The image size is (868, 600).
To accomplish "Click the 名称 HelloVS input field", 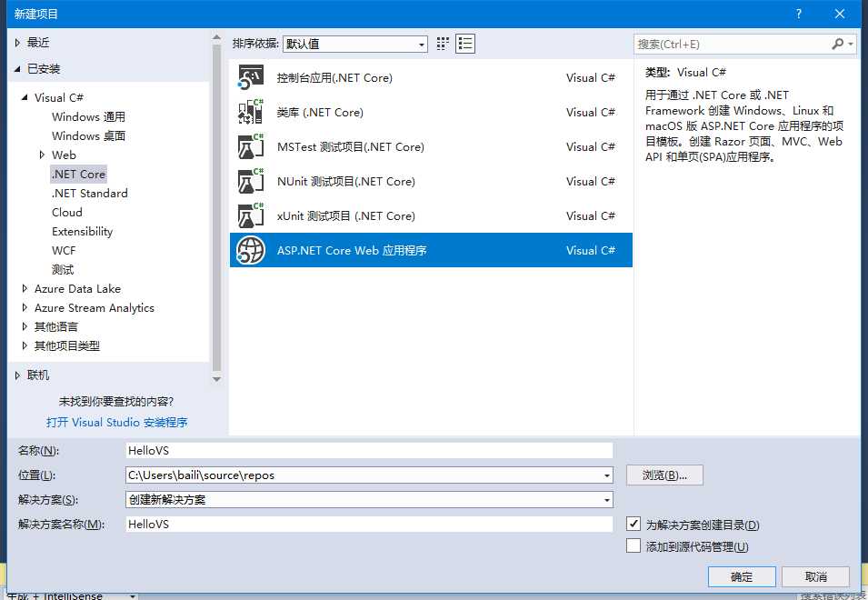I will click(369, 451).
